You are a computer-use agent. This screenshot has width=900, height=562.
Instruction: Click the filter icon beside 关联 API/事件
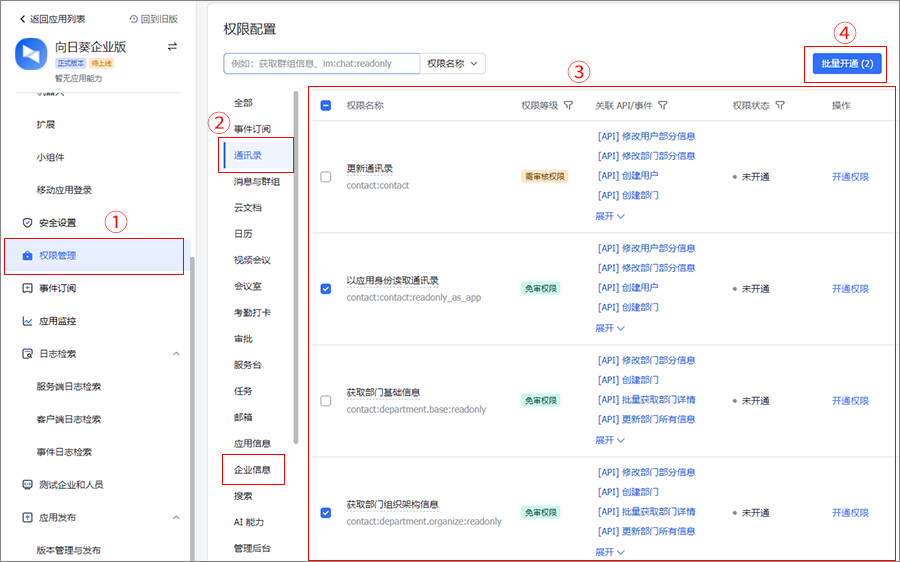[662, 105]
